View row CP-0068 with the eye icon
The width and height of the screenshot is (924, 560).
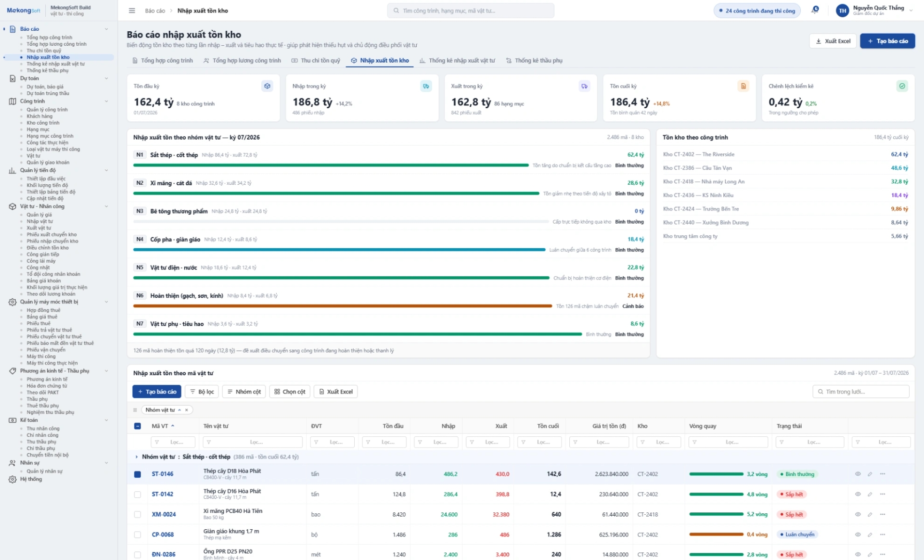tap(858, 535)
